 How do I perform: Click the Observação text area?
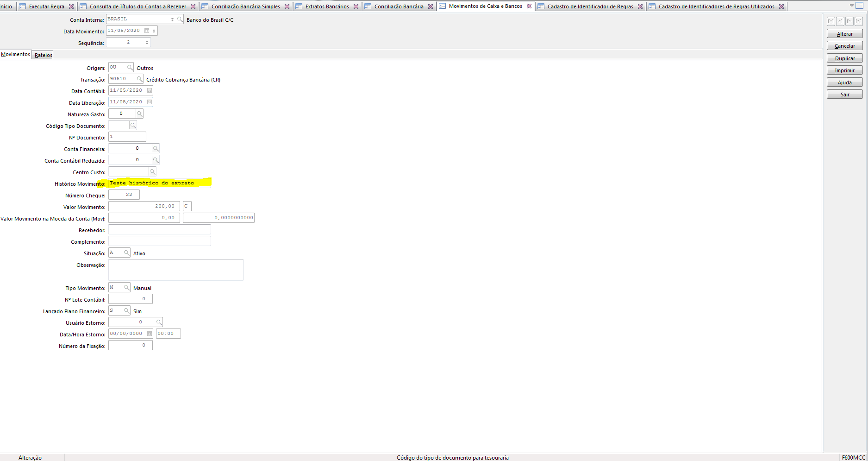(x=175, y=270)
